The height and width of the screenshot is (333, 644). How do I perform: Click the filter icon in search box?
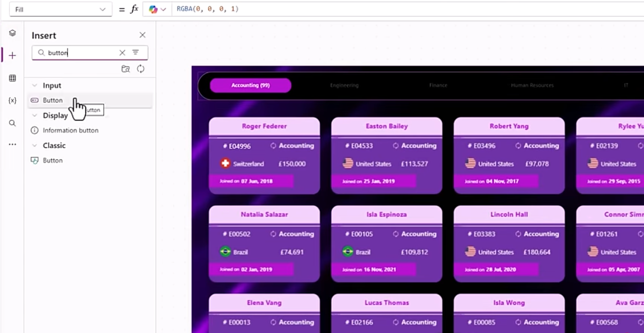[135, 53]
